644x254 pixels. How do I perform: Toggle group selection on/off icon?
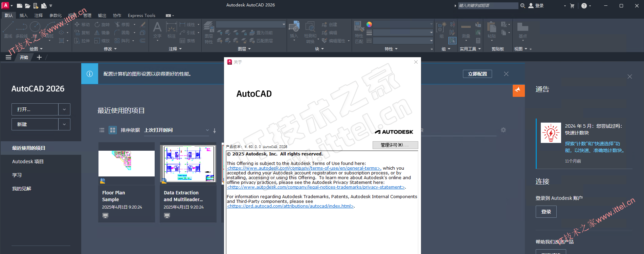[x=452, y=41]
